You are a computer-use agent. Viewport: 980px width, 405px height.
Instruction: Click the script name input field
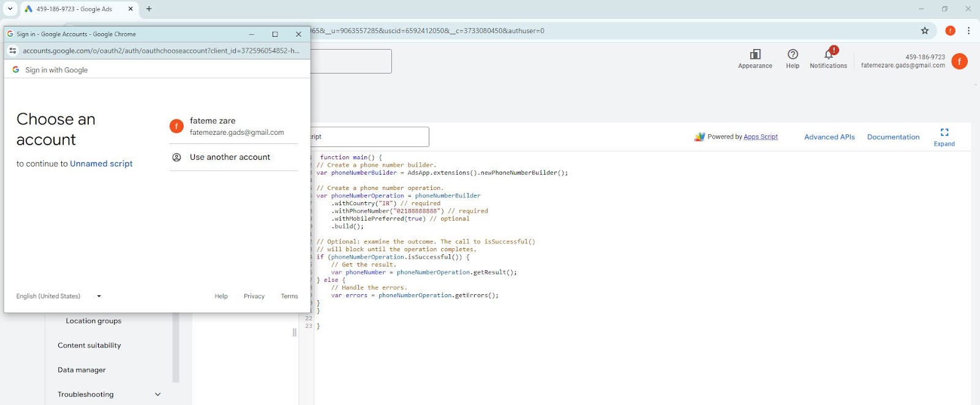click(x=369, y=137)
